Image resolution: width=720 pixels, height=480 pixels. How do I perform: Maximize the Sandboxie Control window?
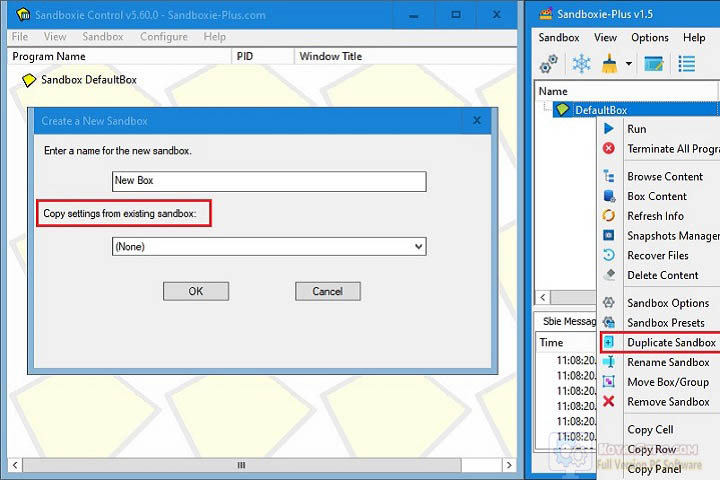(x=456, y=15)
